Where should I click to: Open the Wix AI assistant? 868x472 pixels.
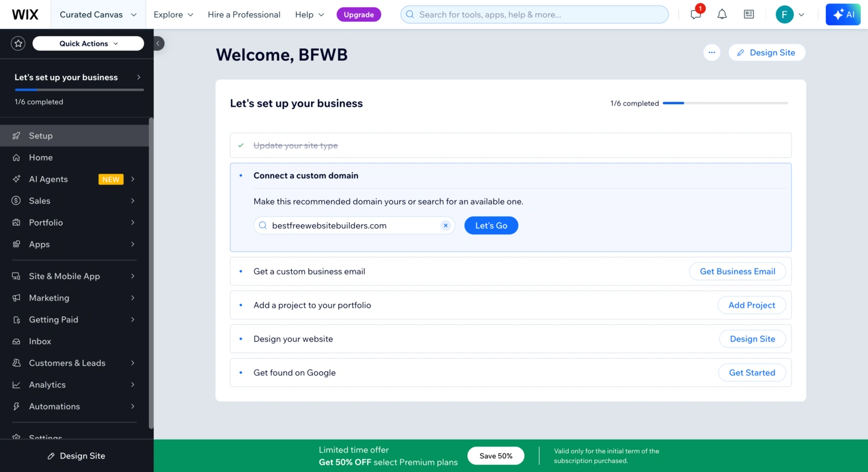pyautogui.click(x=843, y=14)
